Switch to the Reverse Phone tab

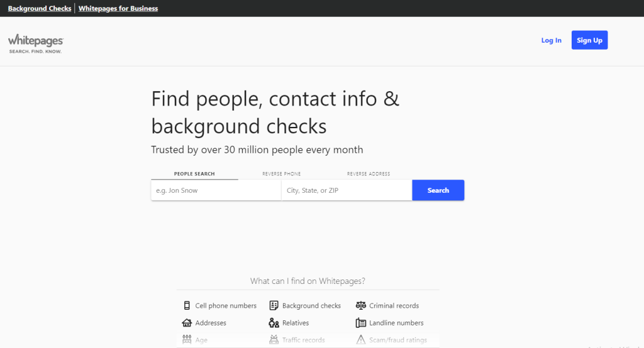point(281,174)
